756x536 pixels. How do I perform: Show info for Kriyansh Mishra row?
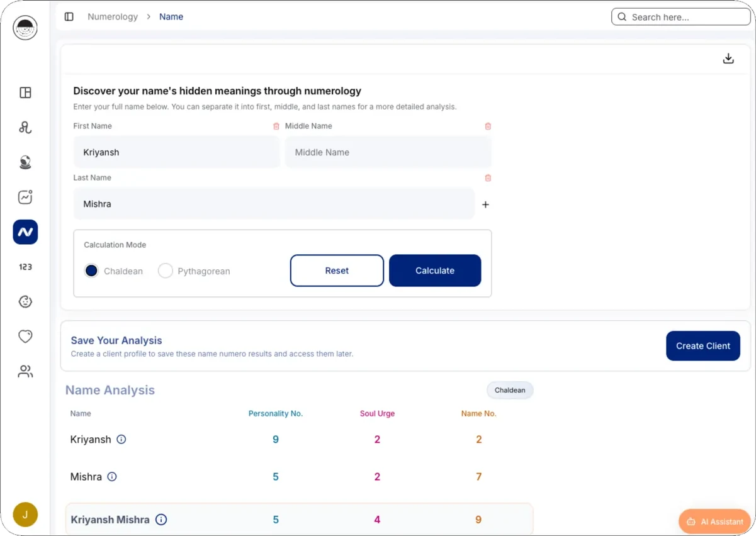pyautogui.click(x=161, y=520)
